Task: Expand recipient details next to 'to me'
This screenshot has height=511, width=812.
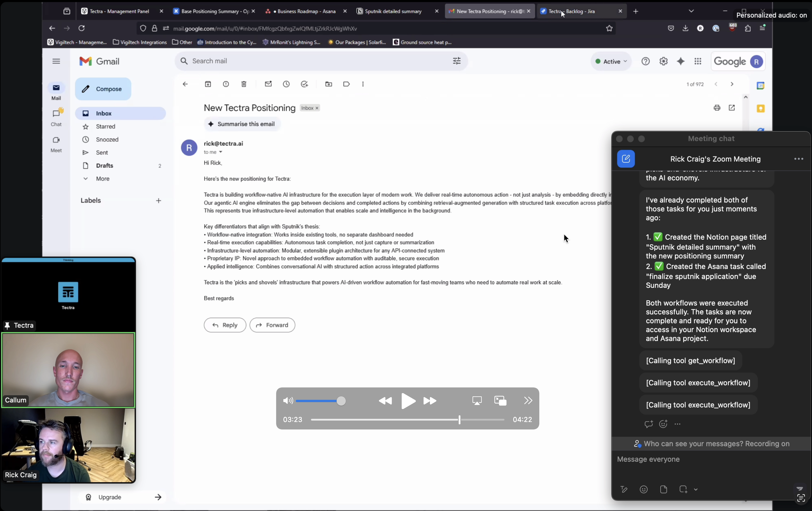Action: point(221,152)
